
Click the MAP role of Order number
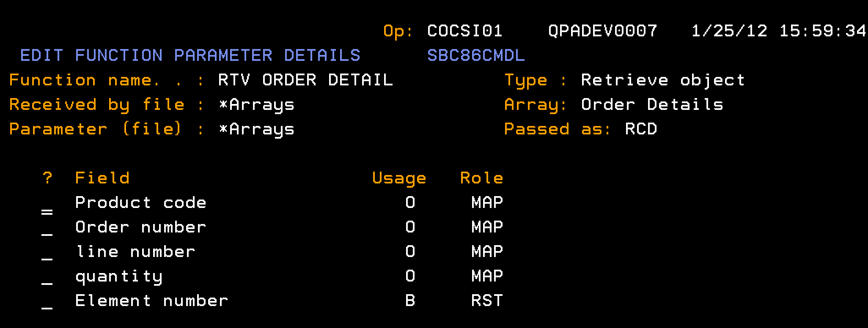pos(487,227)
